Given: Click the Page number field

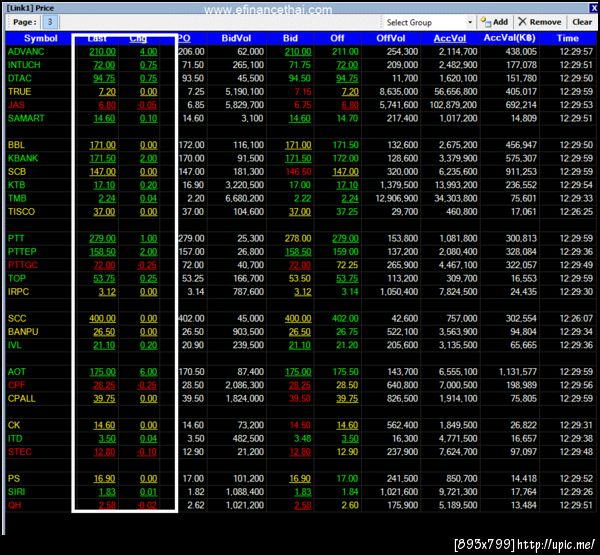Looking at the screenshot, I should click(x=50, y=22).
